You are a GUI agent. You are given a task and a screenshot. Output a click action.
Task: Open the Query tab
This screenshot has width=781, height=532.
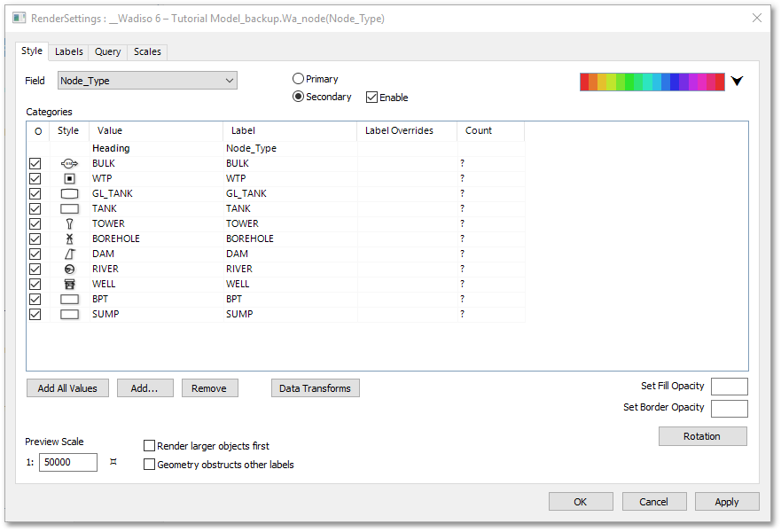(107, 51)
